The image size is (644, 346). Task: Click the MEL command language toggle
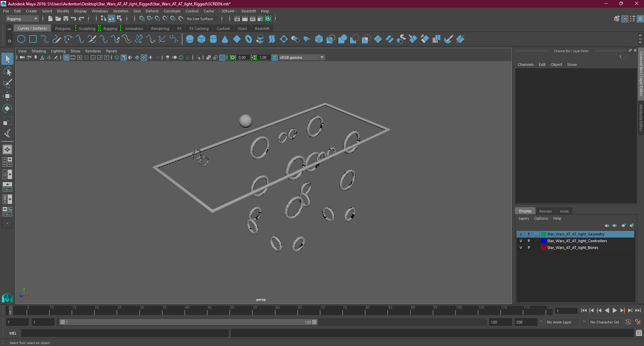pyautogui.click(x=13, y=333)
